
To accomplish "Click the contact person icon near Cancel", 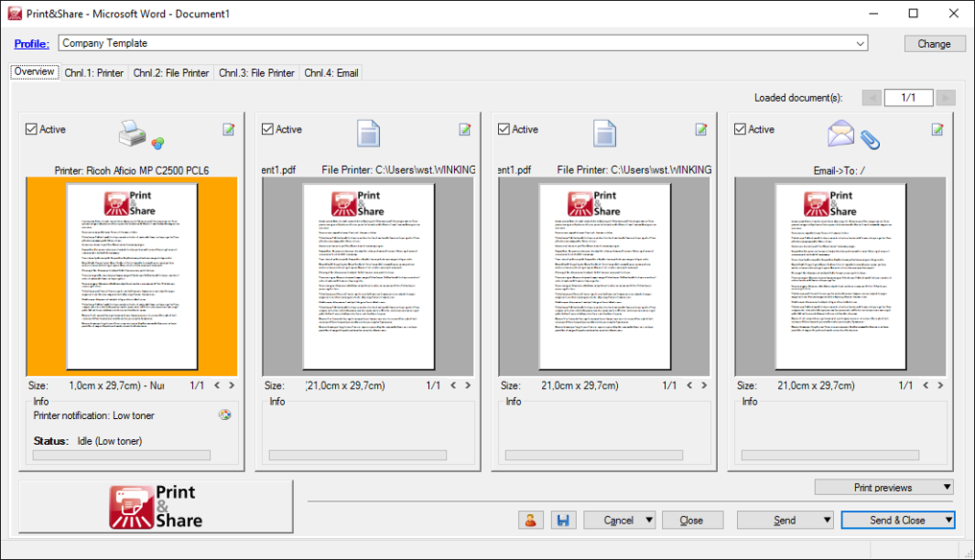I will tap(531, 519).
